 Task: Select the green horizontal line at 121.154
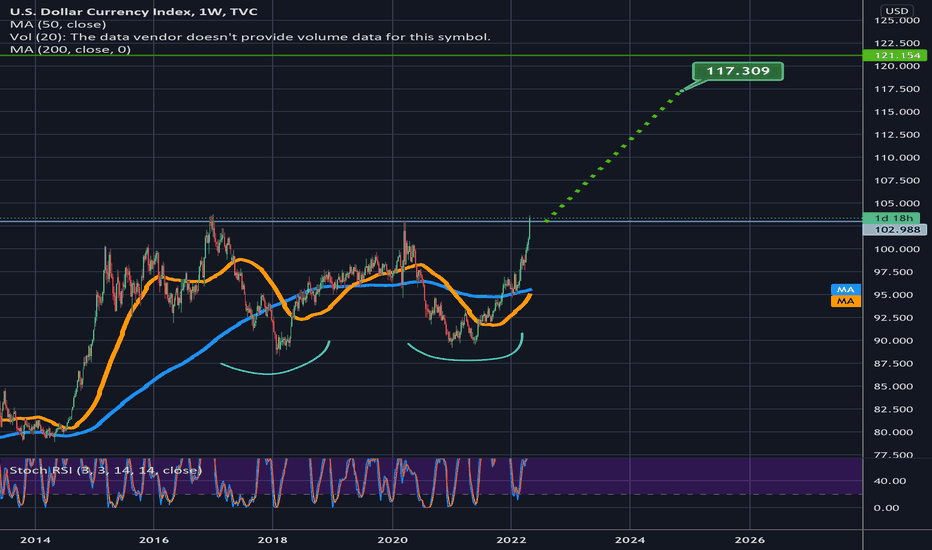431,55
